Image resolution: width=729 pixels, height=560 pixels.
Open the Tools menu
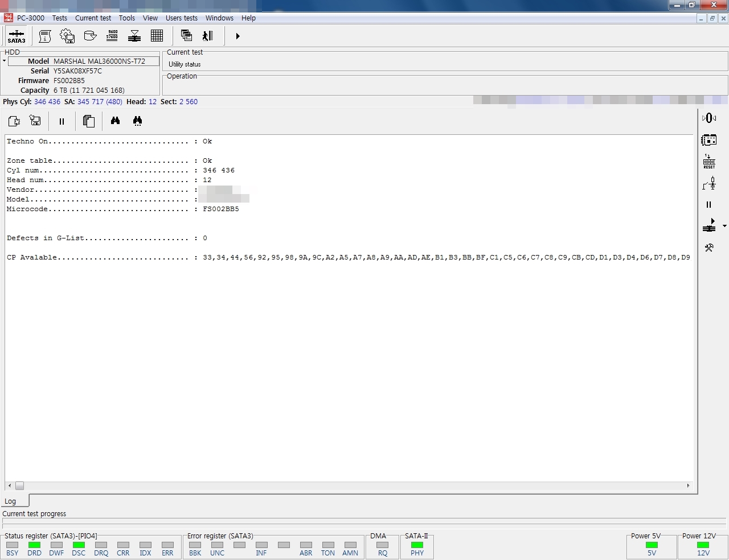coord(127,18)
